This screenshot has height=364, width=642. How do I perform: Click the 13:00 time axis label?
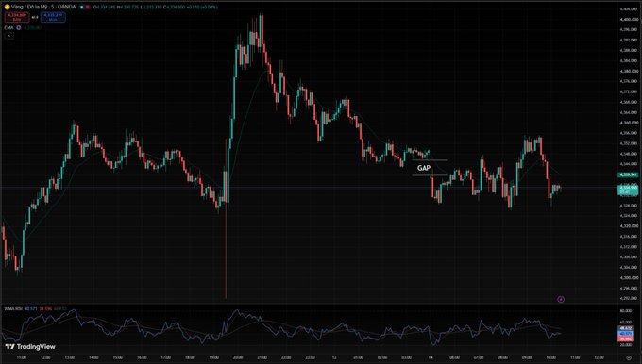point(70,357)
